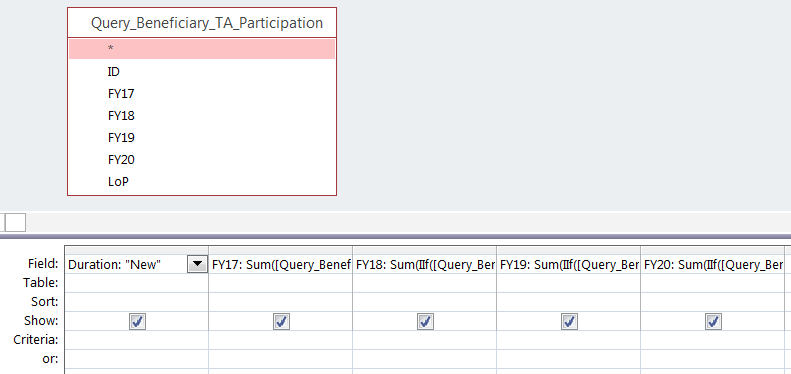Click the Table cell under FY20 column

712,283
